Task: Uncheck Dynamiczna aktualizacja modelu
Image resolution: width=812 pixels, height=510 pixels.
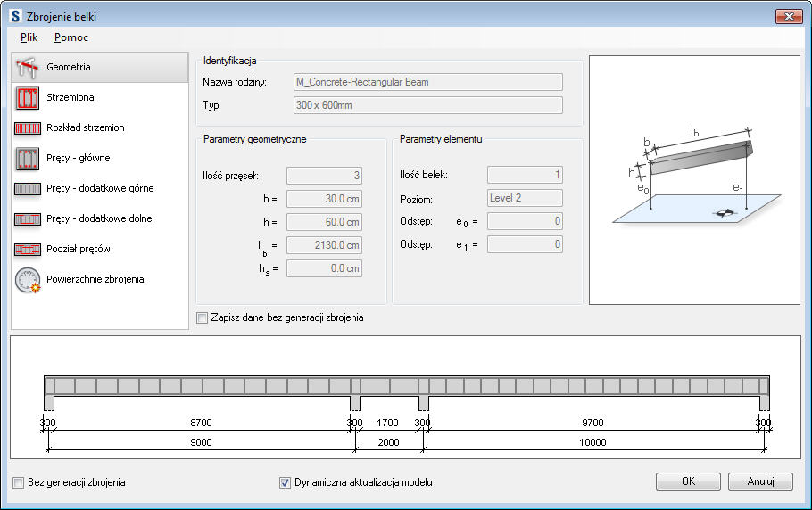Action: pos(285,482)
